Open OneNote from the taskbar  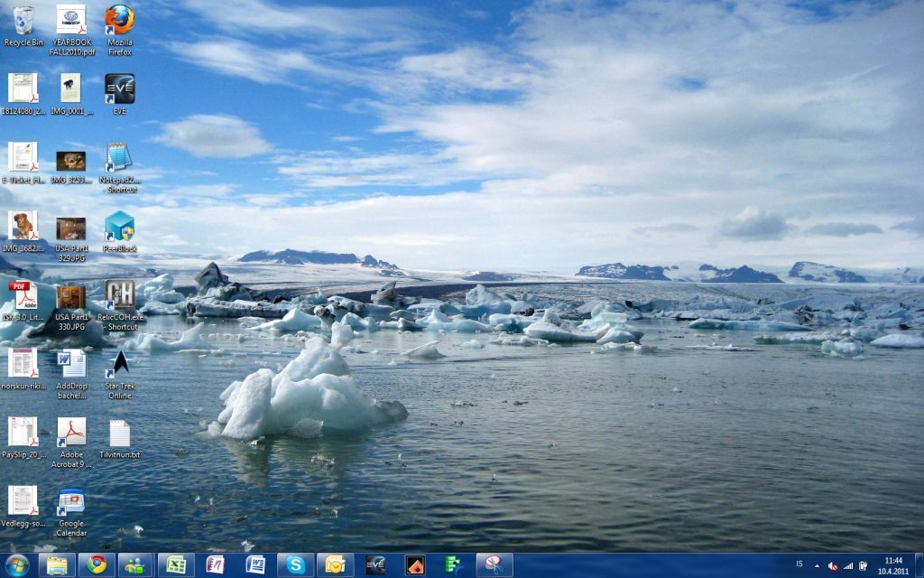[x=215, y=565]
